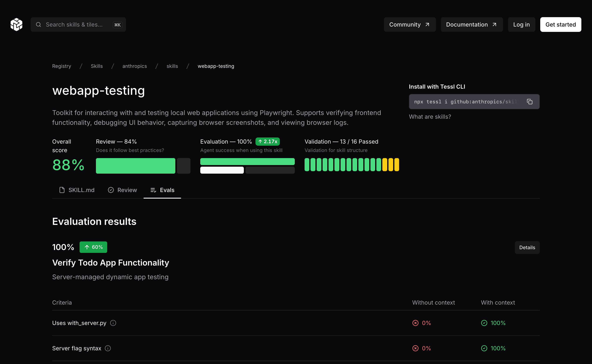Image resolution: width=592 pixels, height=364 pixels.
Task: Click the green 2.17x improvement badge
Action: (268, 142)
